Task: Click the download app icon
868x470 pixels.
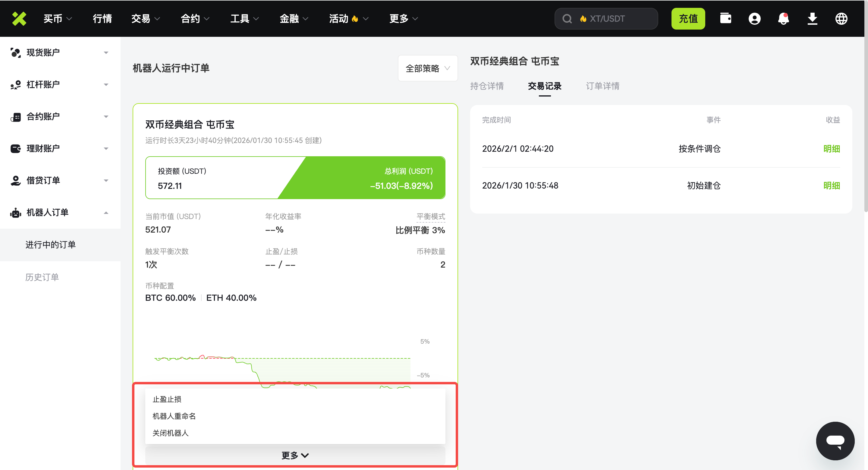Action: [813, 18]
